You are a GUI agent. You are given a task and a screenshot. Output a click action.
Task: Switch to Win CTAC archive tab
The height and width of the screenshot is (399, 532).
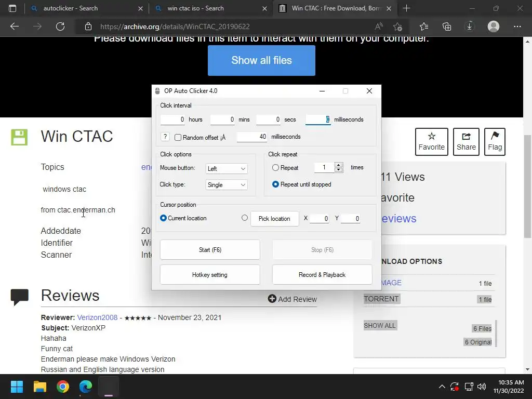point(336,8)
